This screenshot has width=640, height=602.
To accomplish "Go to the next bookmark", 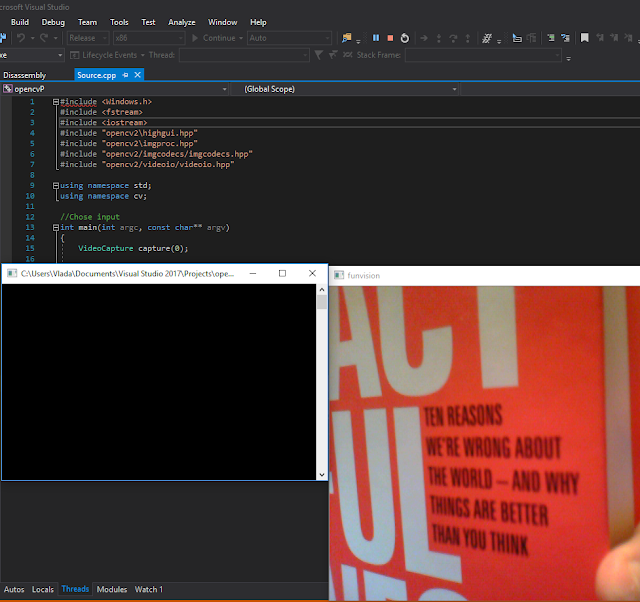I will [x=614, y=38].
